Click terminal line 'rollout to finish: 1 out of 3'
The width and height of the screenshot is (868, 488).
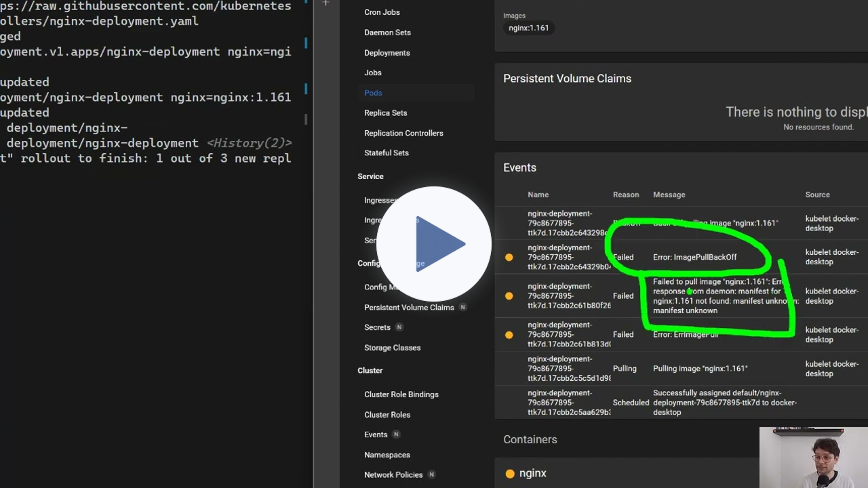(x=145, y=159)
